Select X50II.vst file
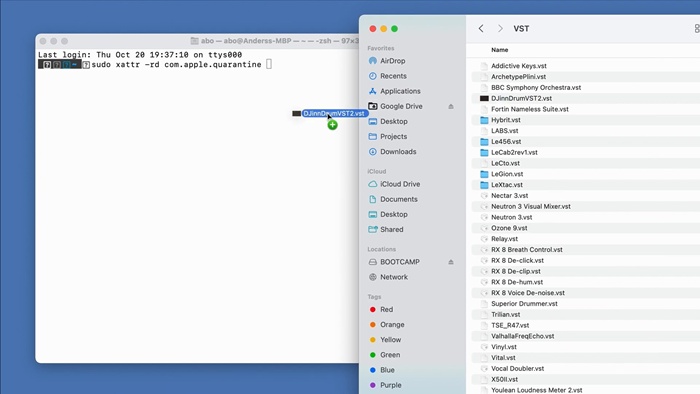 tap(504, 380)
